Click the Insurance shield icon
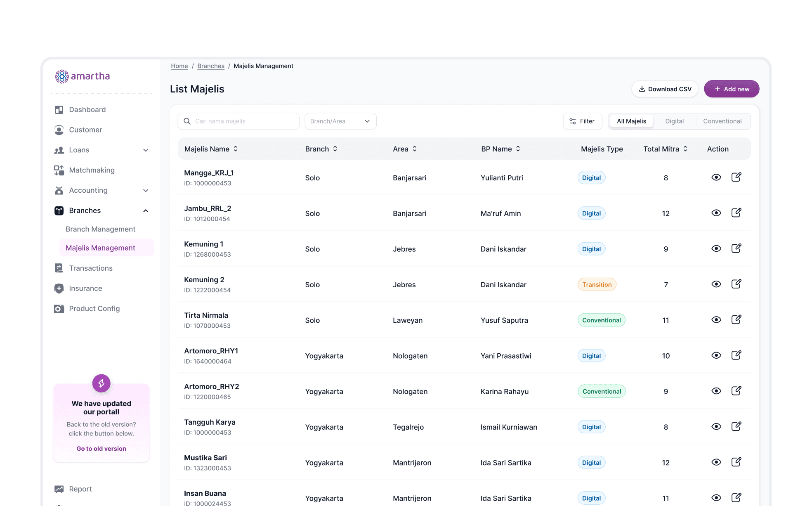The height and width of the screenshot is (506, 812). point(59,288)
